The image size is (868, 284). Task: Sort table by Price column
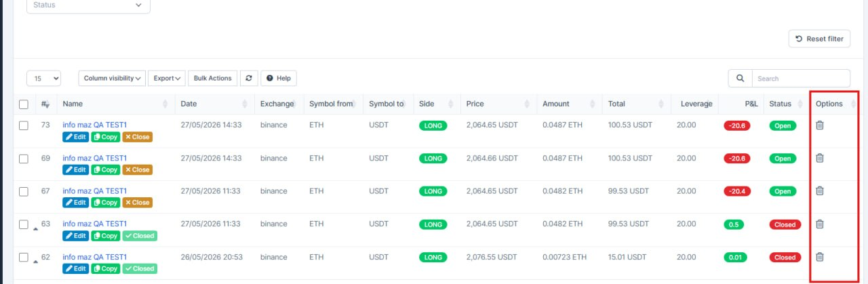[499, 104]
